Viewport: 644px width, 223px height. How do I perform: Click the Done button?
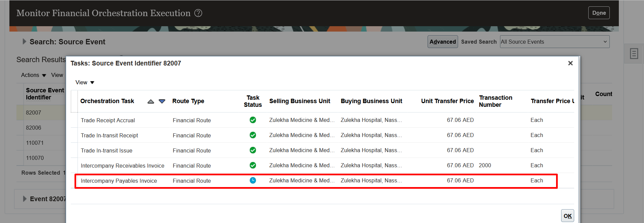[x=599, y=13]
